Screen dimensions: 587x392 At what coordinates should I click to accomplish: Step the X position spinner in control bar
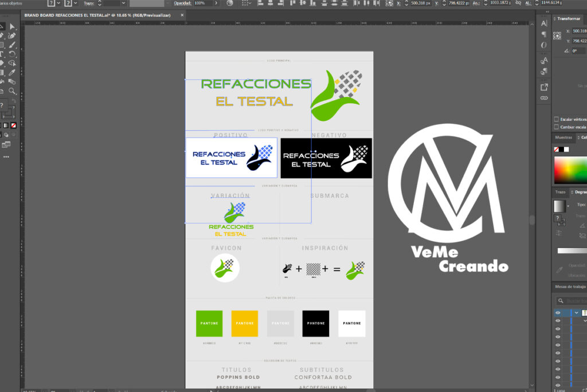coord(406,3)
